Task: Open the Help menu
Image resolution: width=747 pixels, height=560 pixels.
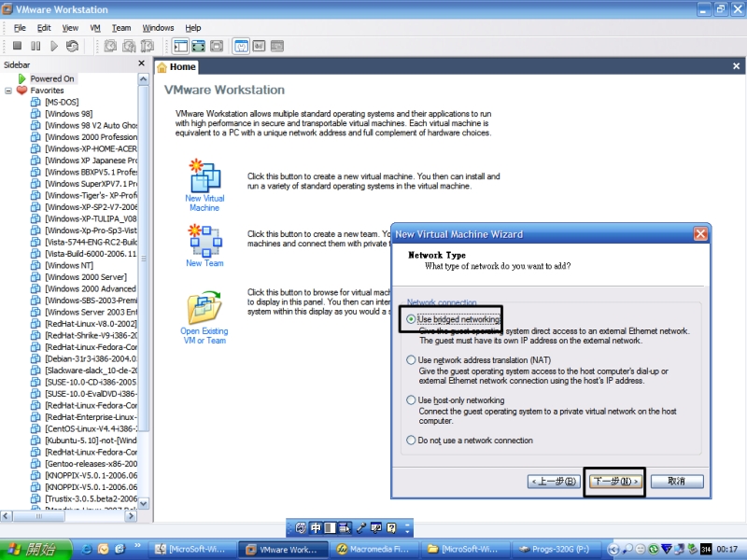Action: click(x=193, y=28)
